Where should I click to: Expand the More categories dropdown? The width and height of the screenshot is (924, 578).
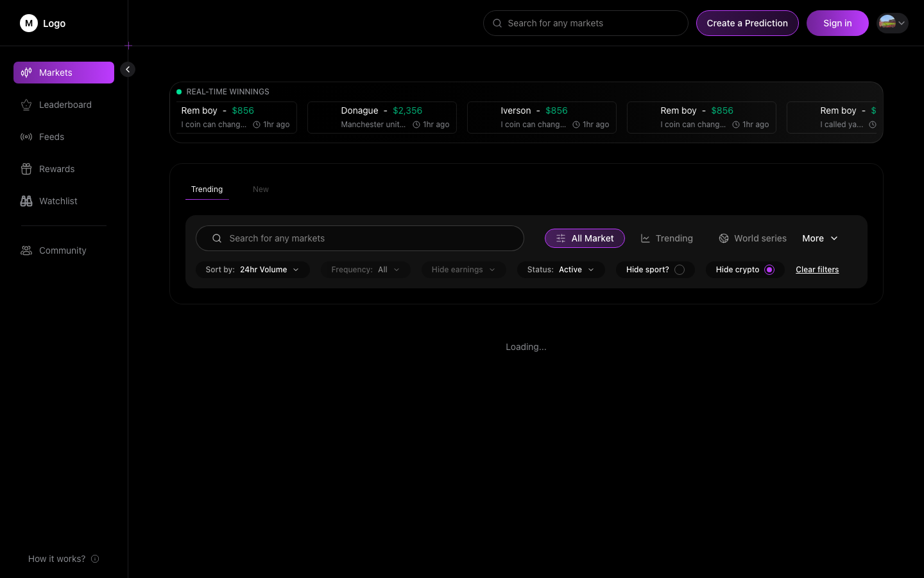[820, 238]
